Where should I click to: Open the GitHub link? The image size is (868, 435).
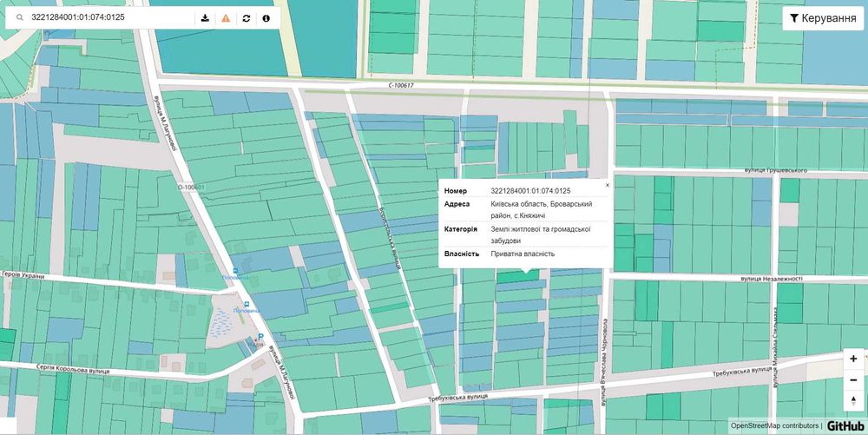pos(845,425)
